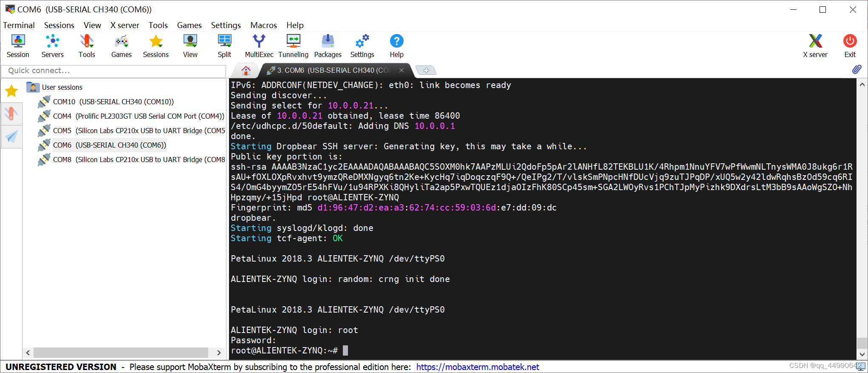Open the Tools toolbar icon
This screenshot has height=373, width=868.
[x=87, y=46]
